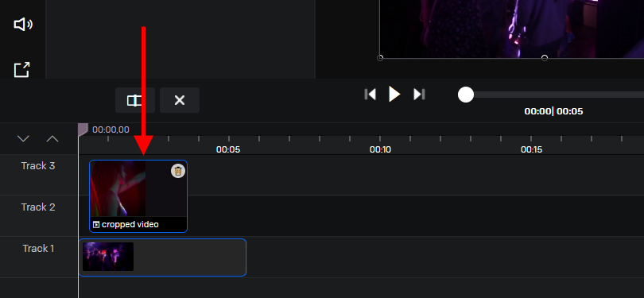Viewport: 644px width, 298px height.
Task: Click the 00:10 mark on timeline ruler
Action: pos(380,149)
